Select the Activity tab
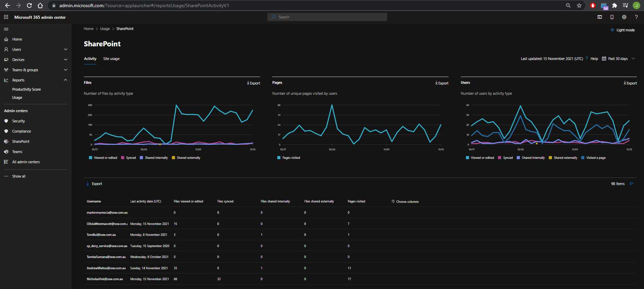This screenshot has height=289, width=644. point(90,59)
